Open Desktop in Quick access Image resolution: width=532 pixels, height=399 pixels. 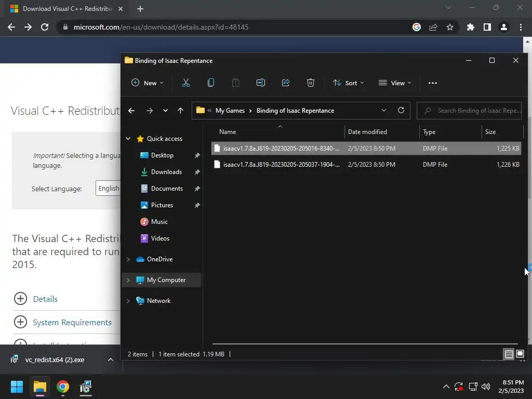(x=162, y=155)
